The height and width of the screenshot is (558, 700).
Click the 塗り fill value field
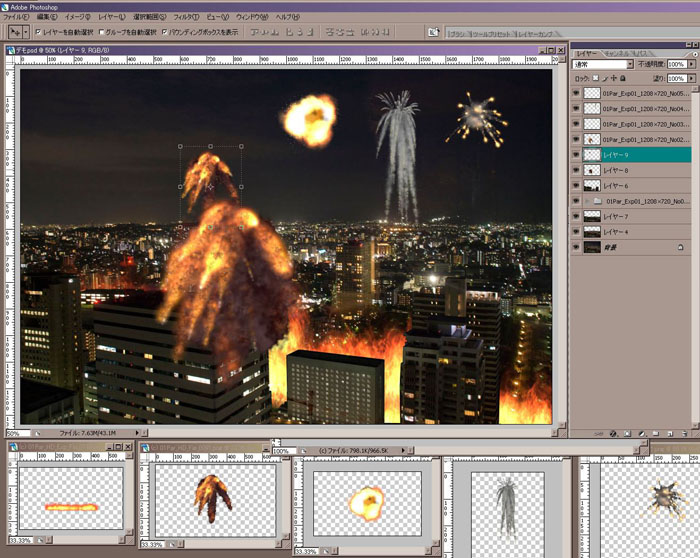point(676,79)
